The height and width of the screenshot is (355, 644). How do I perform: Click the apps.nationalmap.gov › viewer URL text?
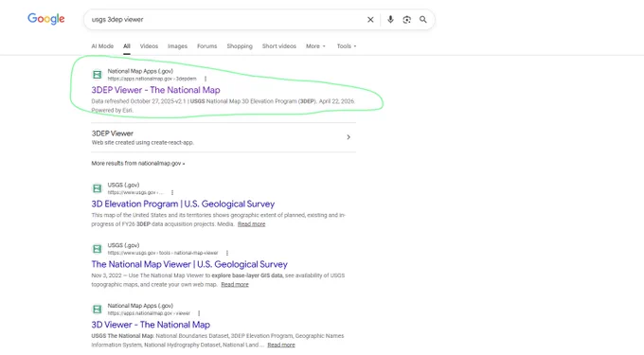point(149,313)
